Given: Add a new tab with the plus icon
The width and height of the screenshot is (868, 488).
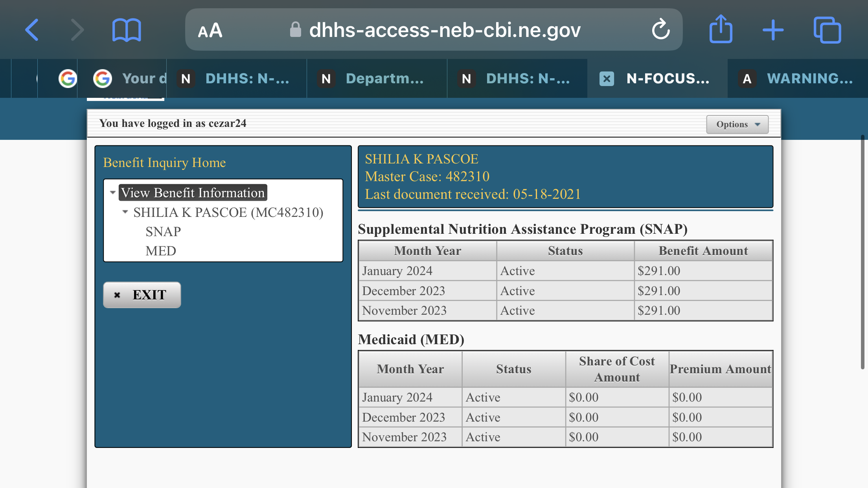Looking at the screenshot, I should [773, 30].
